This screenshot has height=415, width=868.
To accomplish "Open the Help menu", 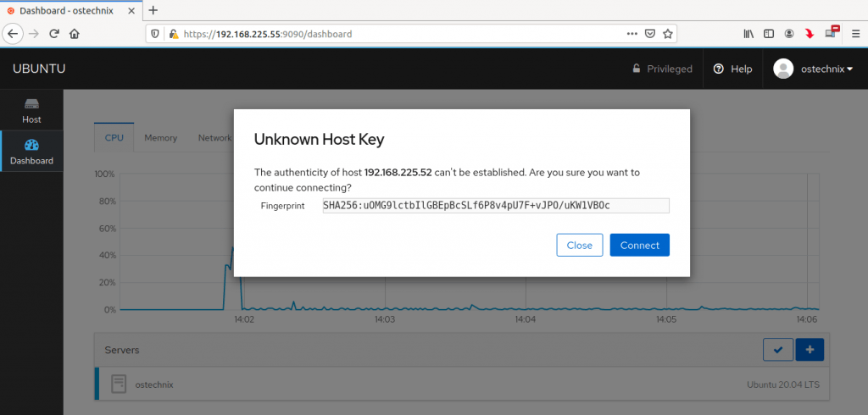I will 732,69.
